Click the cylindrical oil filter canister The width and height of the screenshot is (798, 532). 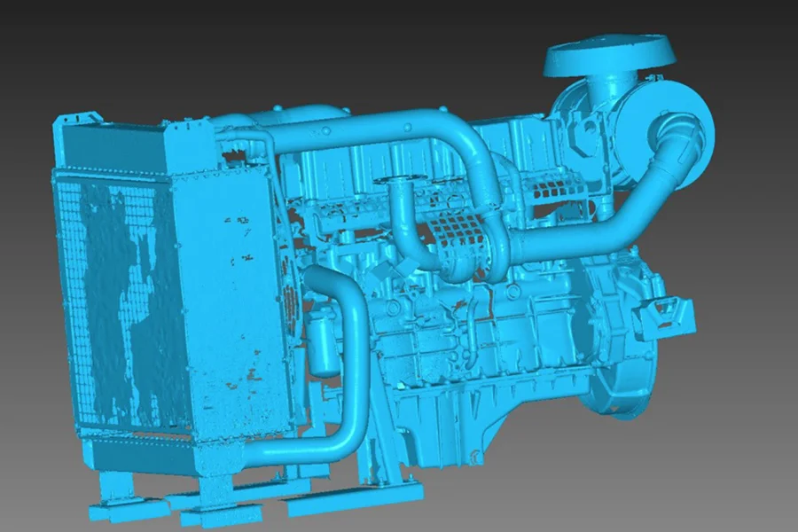(x=321, y=344)
